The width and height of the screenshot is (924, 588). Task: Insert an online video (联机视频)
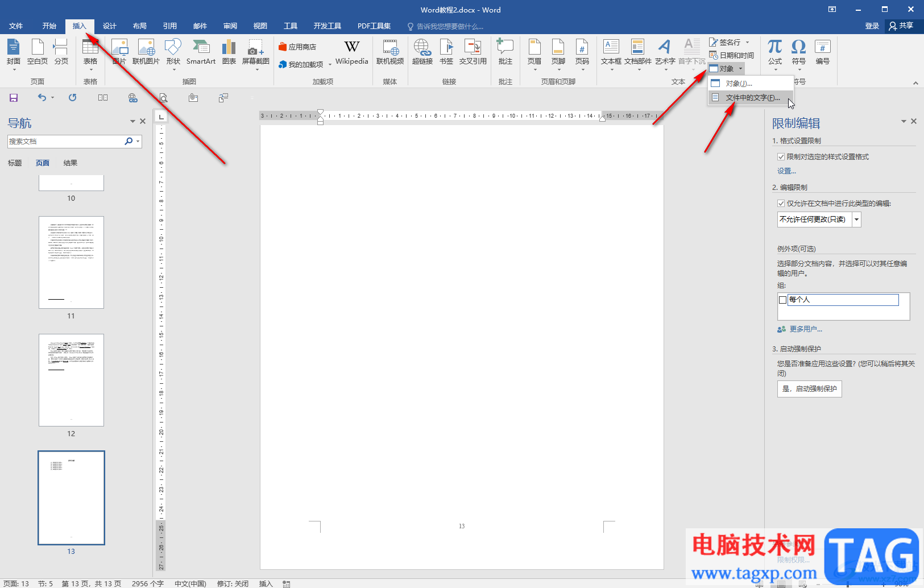pyautogui.click(x=390, y=52)
